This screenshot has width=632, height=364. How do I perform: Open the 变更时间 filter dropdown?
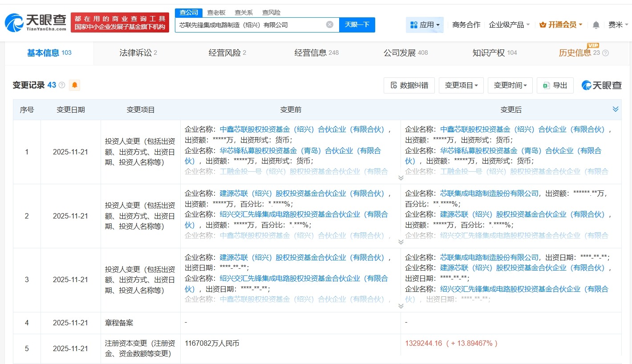coord(510,85)
